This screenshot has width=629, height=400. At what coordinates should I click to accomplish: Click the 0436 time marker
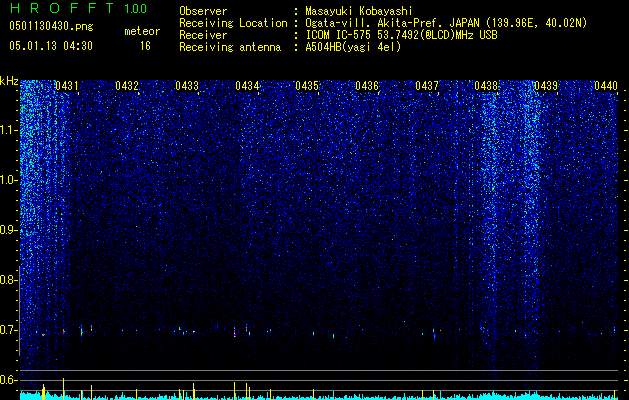click(x=367, y=86)
